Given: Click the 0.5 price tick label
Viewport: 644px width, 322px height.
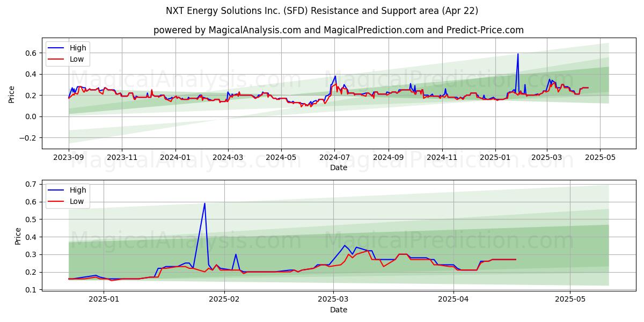Looking at the screenshot, I should pos(32,219).
